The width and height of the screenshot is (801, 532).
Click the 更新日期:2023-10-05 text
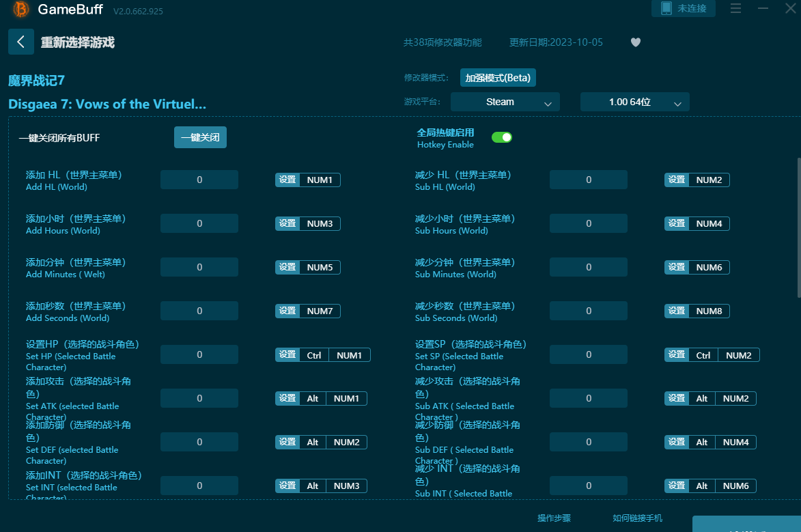click(556, 42)
